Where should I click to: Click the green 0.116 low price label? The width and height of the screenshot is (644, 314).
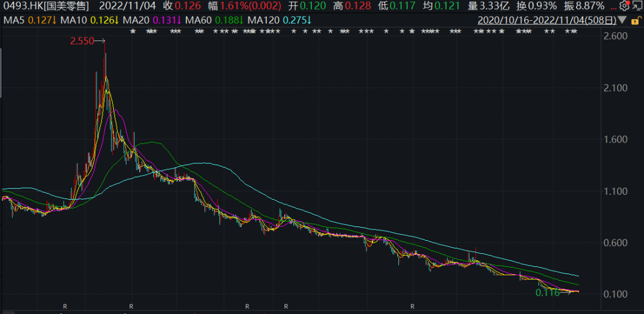(x=547, y=293)
